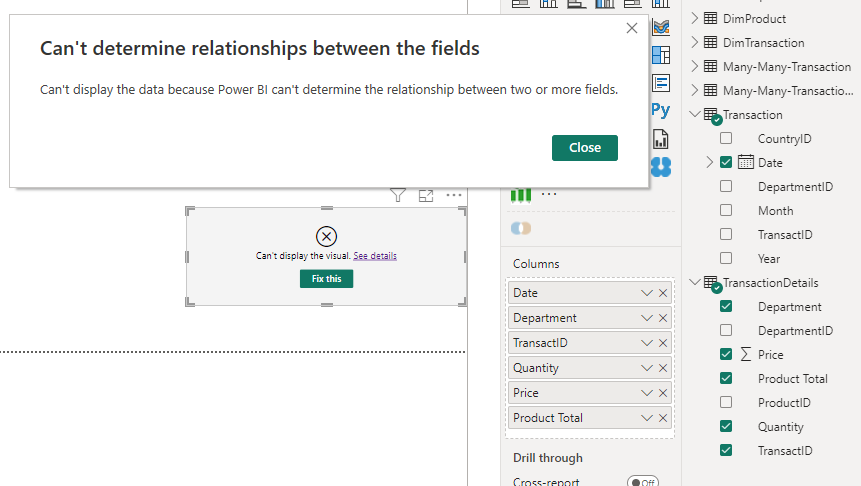
Task: Insert a Python visual
Action: click(661, 110)
